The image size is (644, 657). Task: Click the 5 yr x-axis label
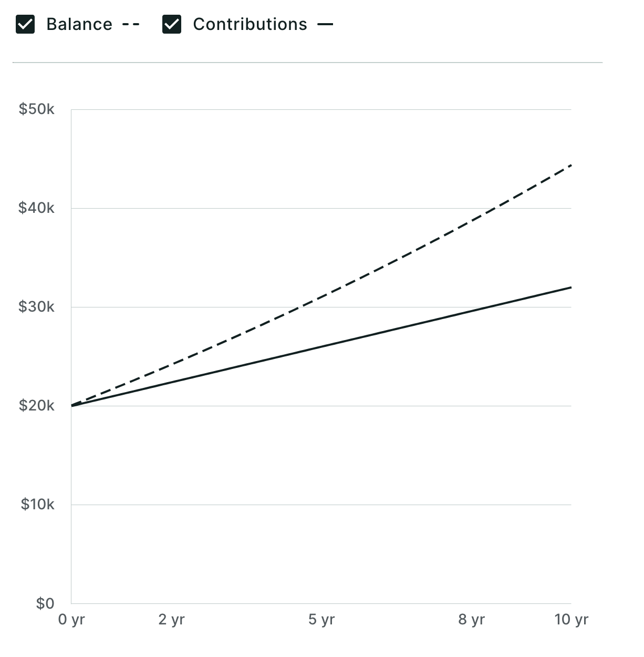coord(321,620)
